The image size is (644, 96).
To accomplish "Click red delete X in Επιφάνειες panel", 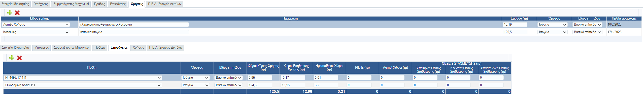I will point(19,58).
